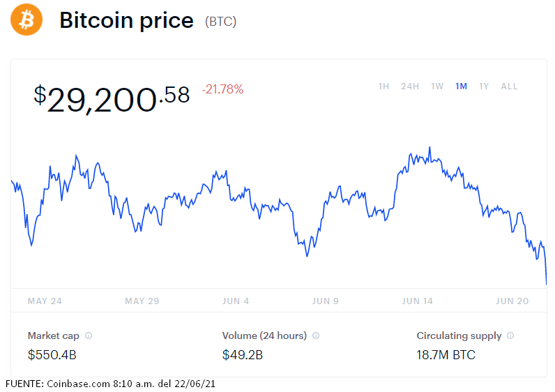The width and height of the screenshot is (555, 392).
Task: Click the Bitcoin price heading
Action: point(126,21)
